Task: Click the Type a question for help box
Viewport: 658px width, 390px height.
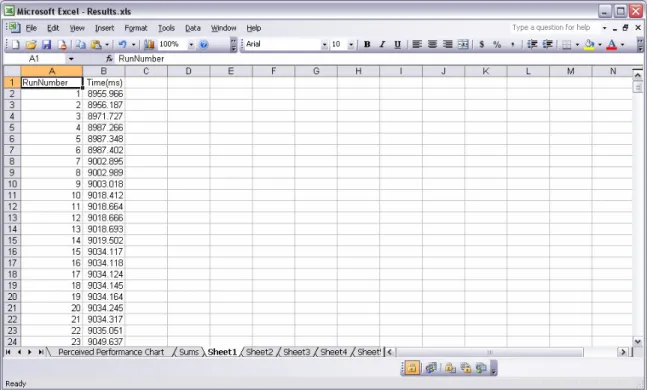Action: (551, 28)
